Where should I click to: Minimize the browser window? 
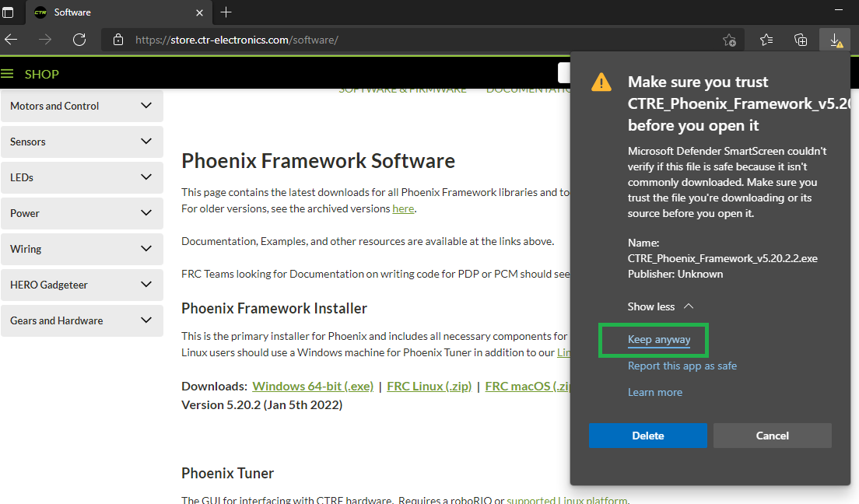click(838, 10)
